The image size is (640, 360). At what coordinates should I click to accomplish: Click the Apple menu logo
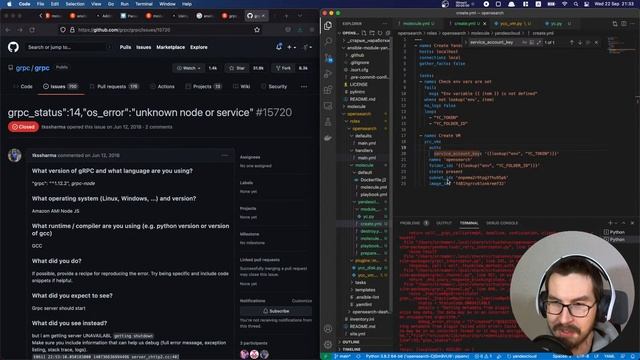click(x=9, y=4)
